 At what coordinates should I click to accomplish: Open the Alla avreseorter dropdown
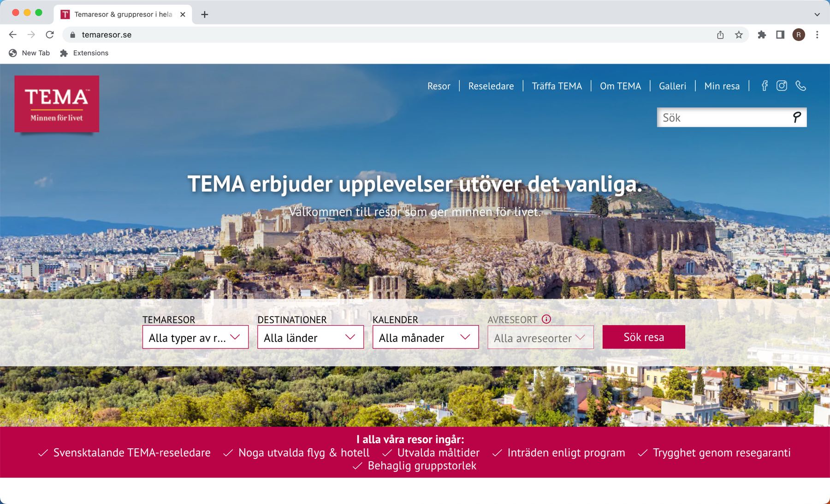(540, 338)
